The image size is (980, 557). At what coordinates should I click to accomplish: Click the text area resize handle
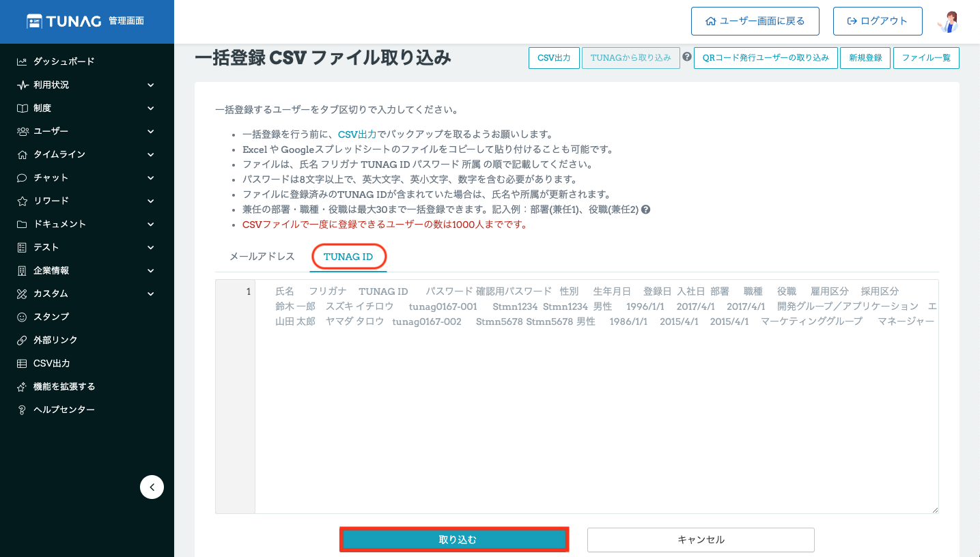(x=935, y=509)
